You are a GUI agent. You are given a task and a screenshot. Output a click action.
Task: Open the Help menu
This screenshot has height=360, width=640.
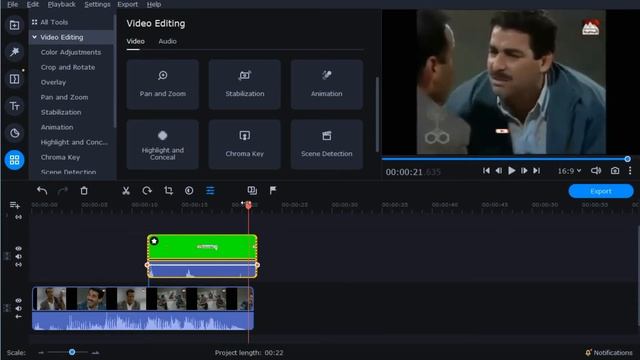point(154,4)
